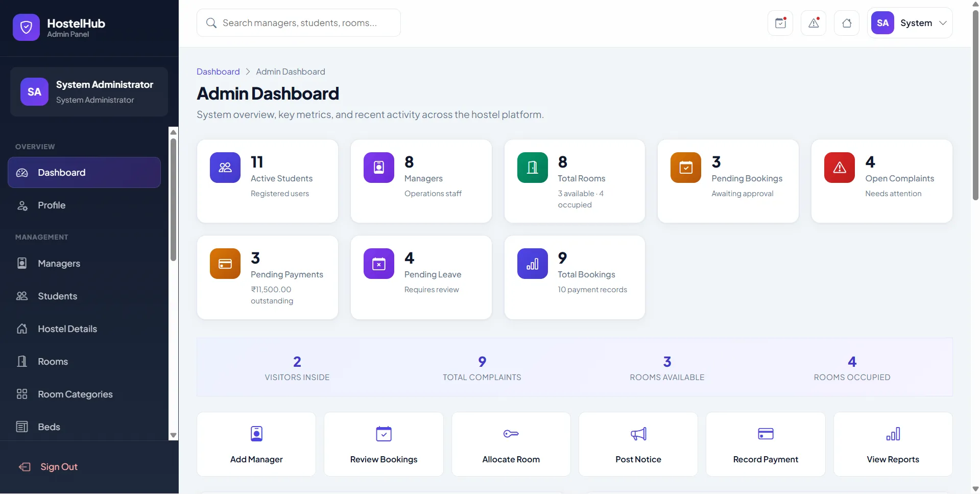Image resolution: width=980 pixels, height=494 pixels.
Task: Click the System Administrator profile card name
Action: [105, 85]
